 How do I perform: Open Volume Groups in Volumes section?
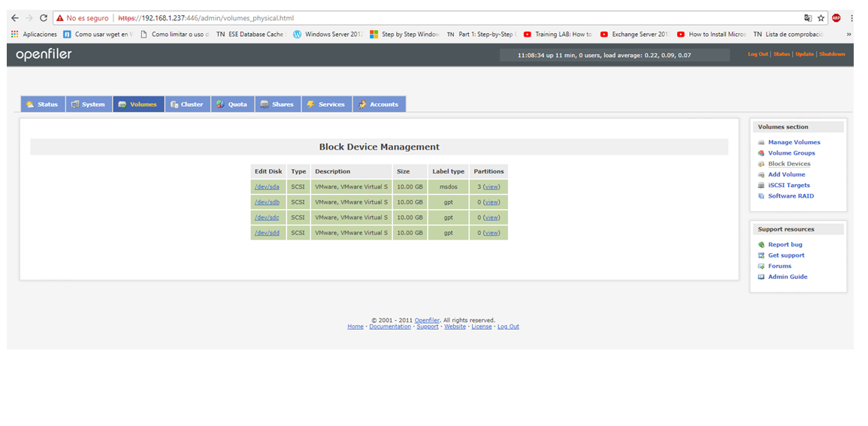click(x=791, y=153)
